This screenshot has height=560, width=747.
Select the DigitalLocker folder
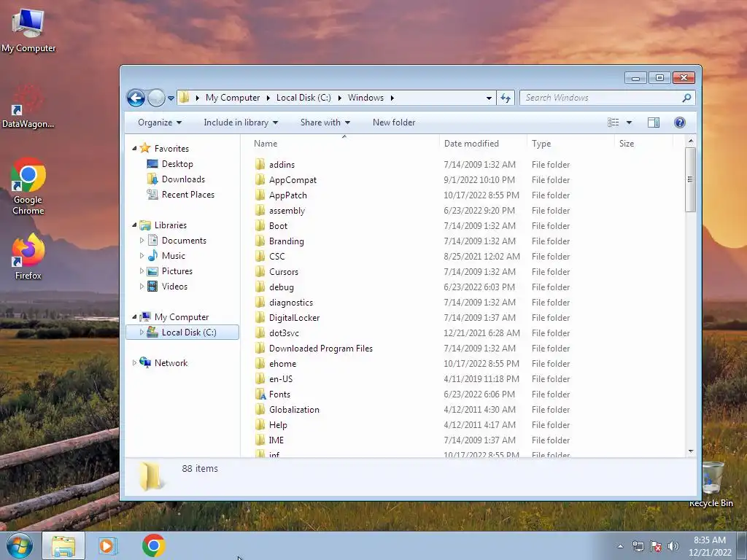(x=294, y=318)
